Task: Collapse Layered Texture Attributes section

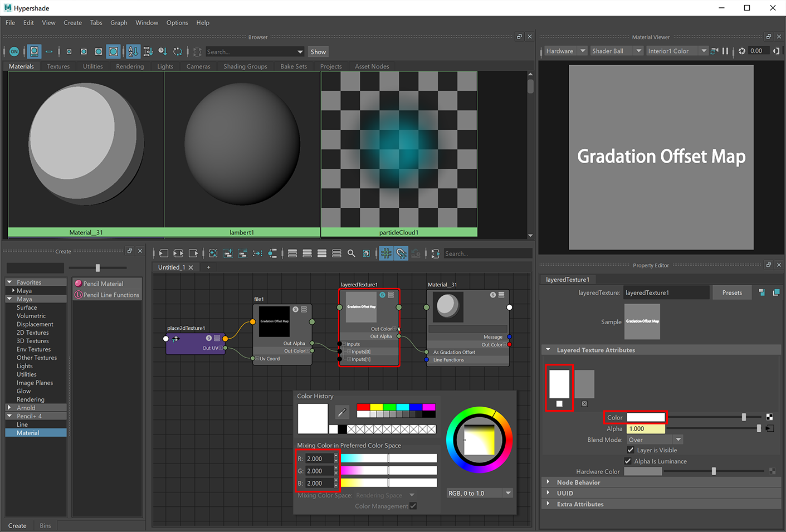Action: tap(548, 350)
